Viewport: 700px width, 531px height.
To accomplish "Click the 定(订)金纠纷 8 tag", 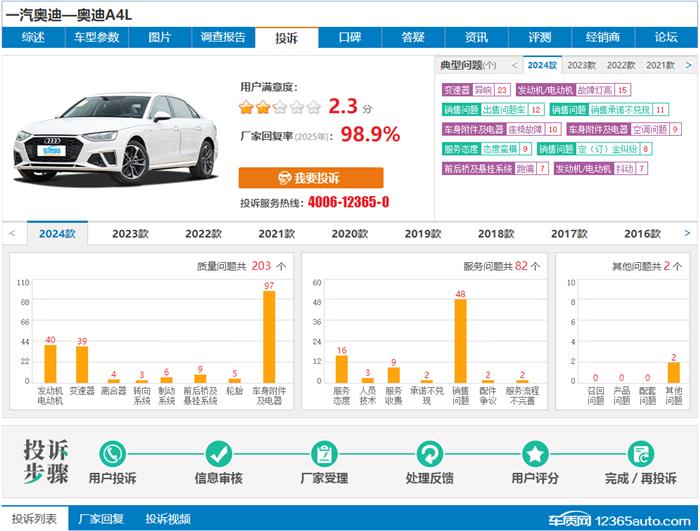I will 595,149.
